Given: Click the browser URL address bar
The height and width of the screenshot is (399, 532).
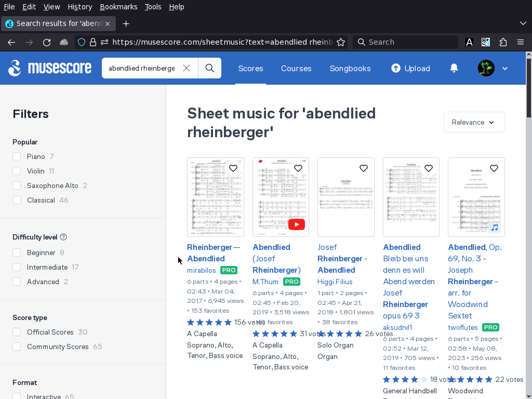Looking at the screenshot, I should (222, 42).
